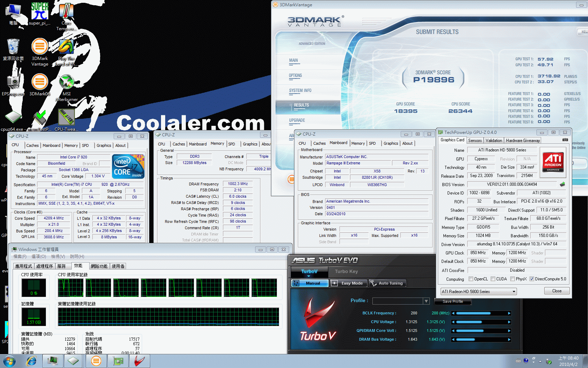Image resolution: width=588 pixels, height=368 pixels.
Task: Go to Options in 3DMark Vantage
Action: (x=295, y=75)
